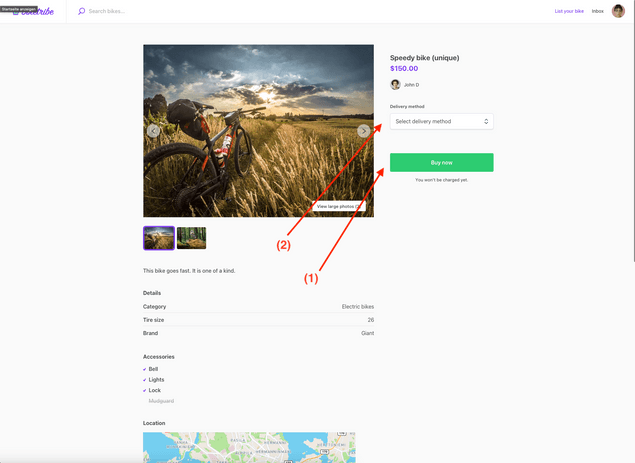The width and height of the screenshot is (635, 463).
Task: Advance to next photo with right arrow
Action: (364, 130)
